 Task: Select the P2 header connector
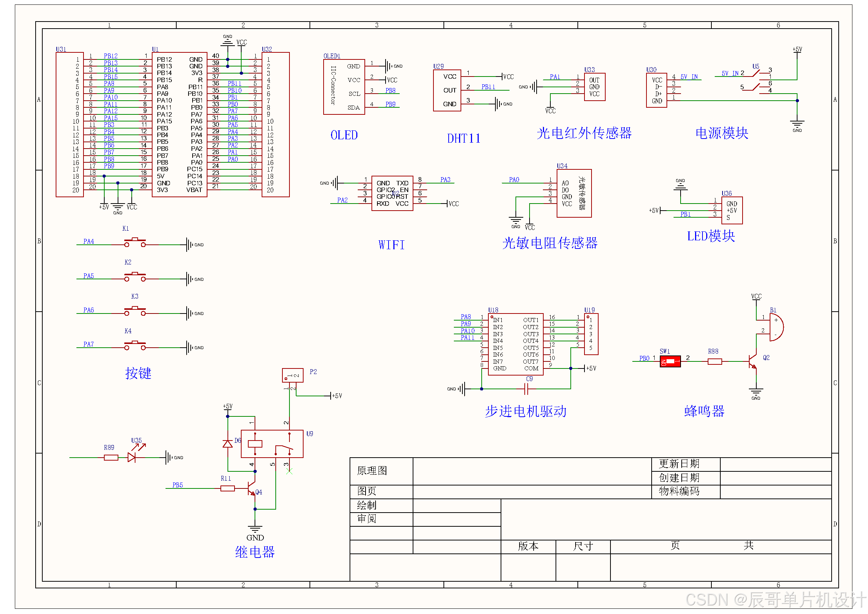coord(292,375)
